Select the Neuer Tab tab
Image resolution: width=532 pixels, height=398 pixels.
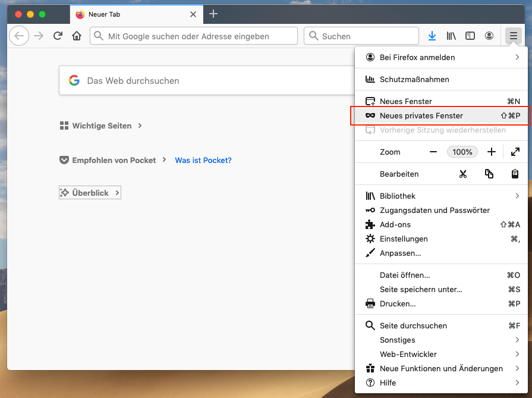[x=137, y=14]
